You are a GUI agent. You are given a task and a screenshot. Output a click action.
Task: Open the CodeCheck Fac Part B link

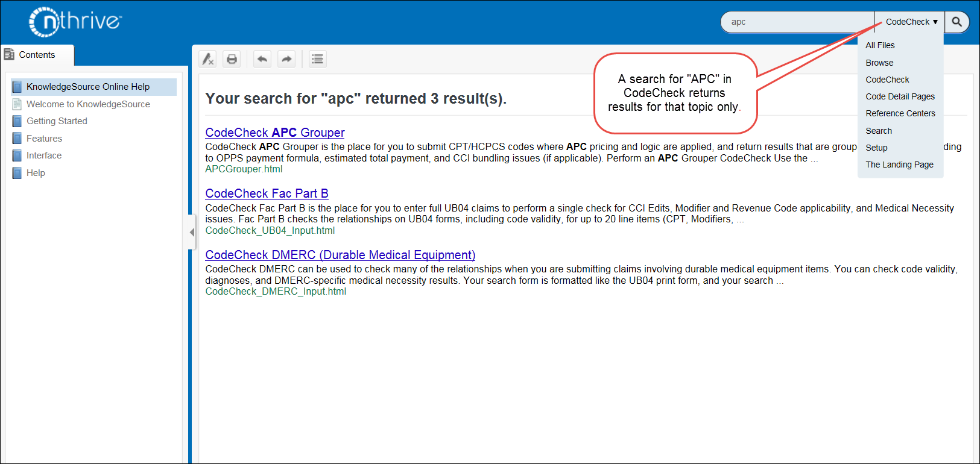(267, 193)
